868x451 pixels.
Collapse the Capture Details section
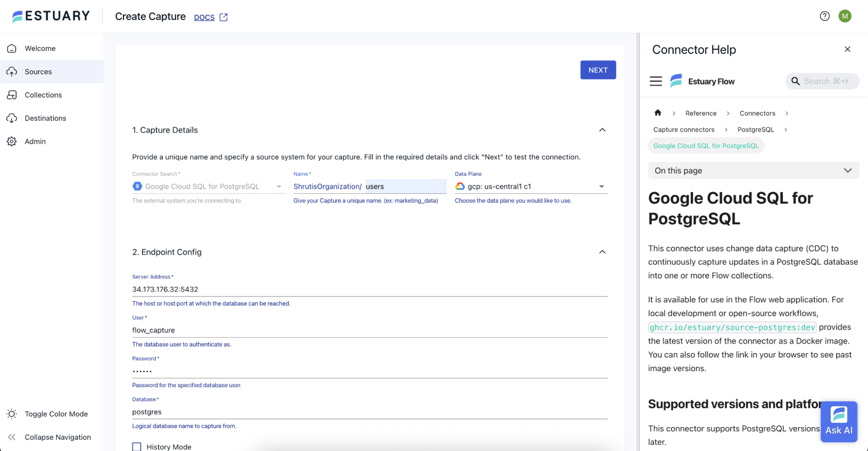(602, 130)
